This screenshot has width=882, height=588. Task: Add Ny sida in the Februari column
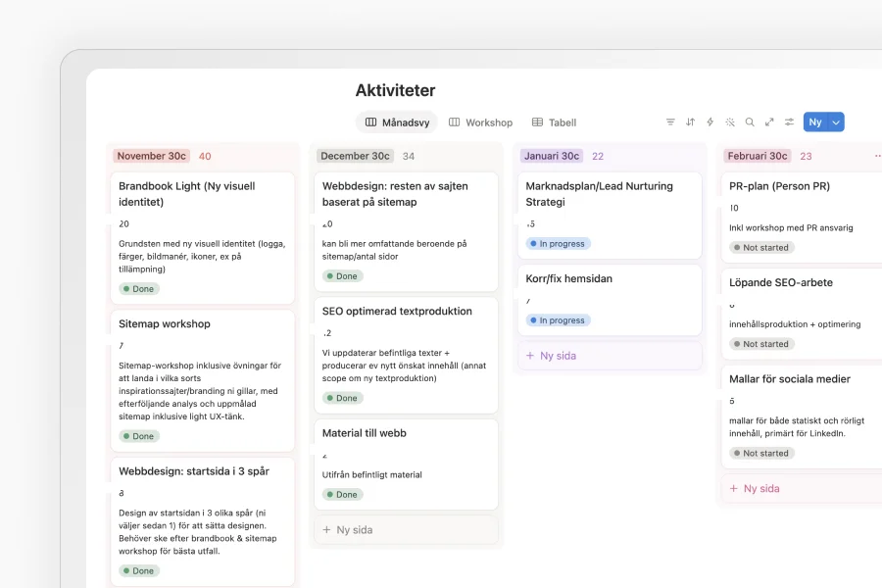802,488
